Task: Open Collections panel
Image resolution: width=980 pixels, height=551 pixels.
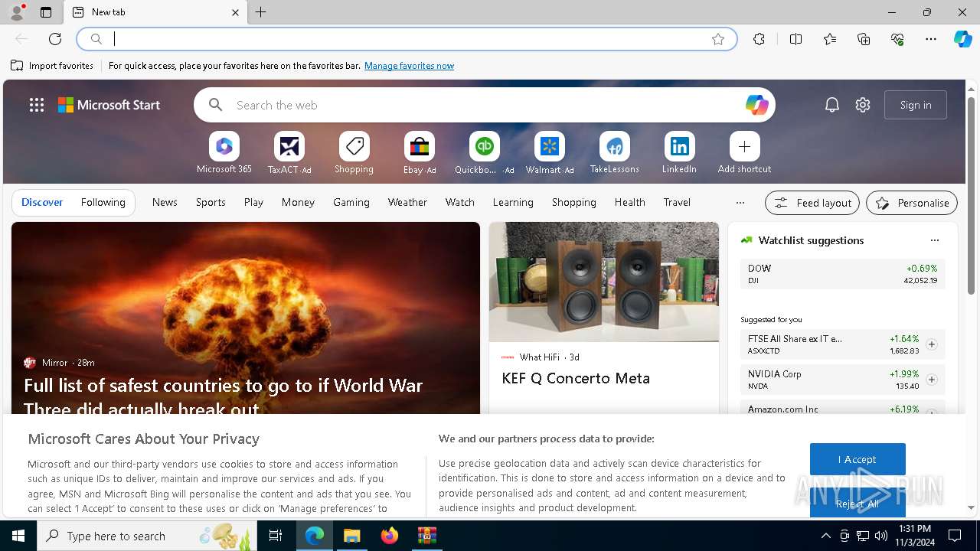Action: [x=864, y=39]
